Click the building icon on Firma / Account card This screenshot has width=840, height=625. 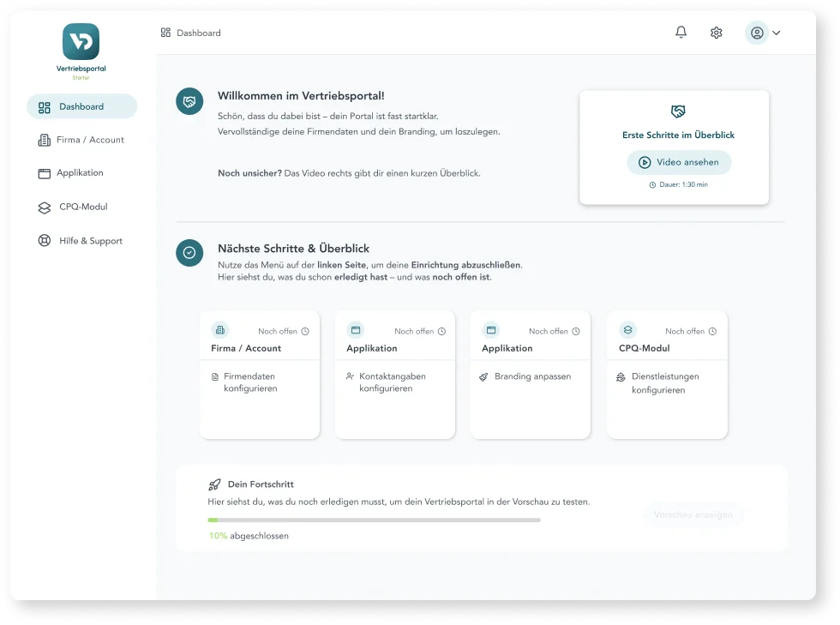[x=220, y=330]
